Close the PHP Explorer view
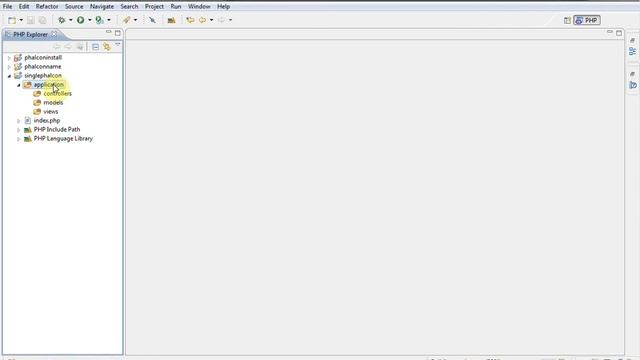The image size is (640, 360). coord(54,34)
